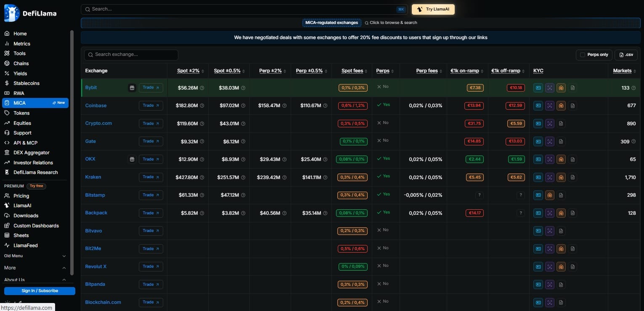Sort by Markets column
The image size is (644, 311).
625,71
